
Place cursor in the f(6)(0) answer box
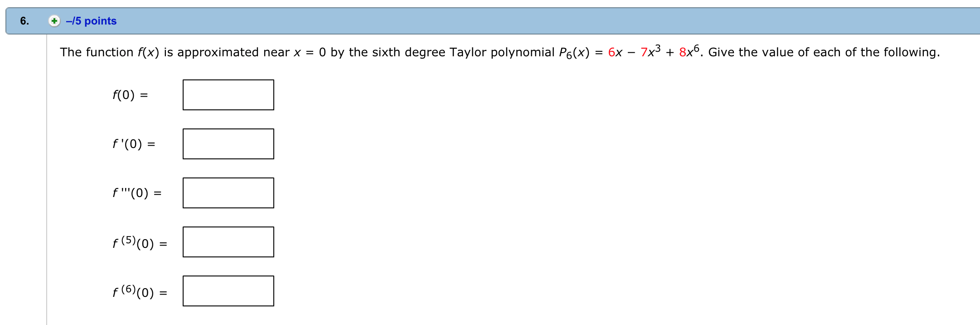click(228, 291)
